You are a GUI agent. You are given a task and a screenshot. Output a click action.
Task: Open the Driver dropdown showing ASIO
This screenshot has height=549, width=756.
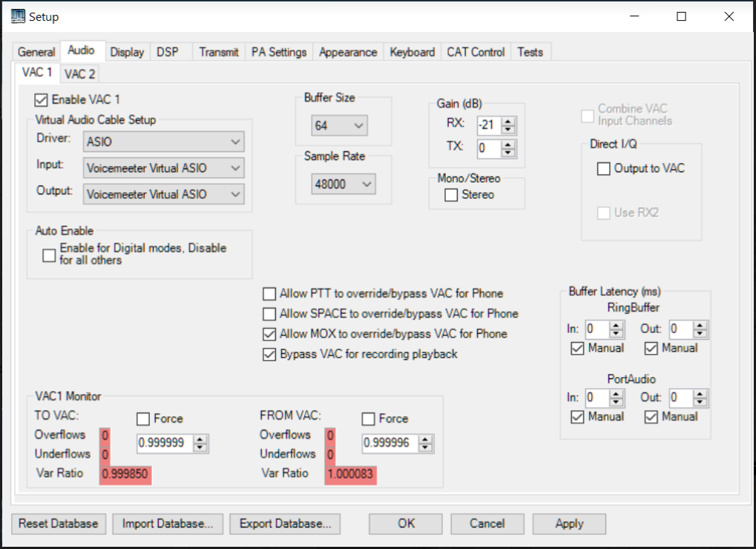point(163,142)
